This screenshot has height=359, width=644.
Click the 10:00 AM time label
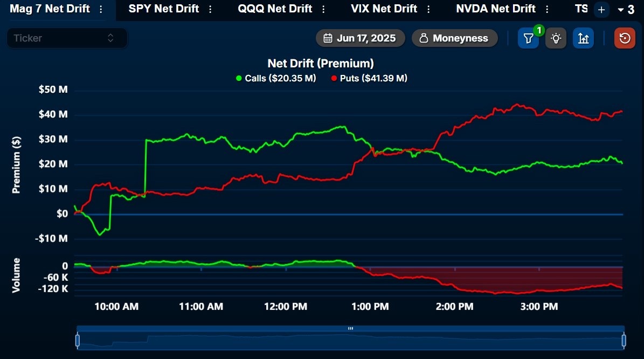tap(116, 306)
